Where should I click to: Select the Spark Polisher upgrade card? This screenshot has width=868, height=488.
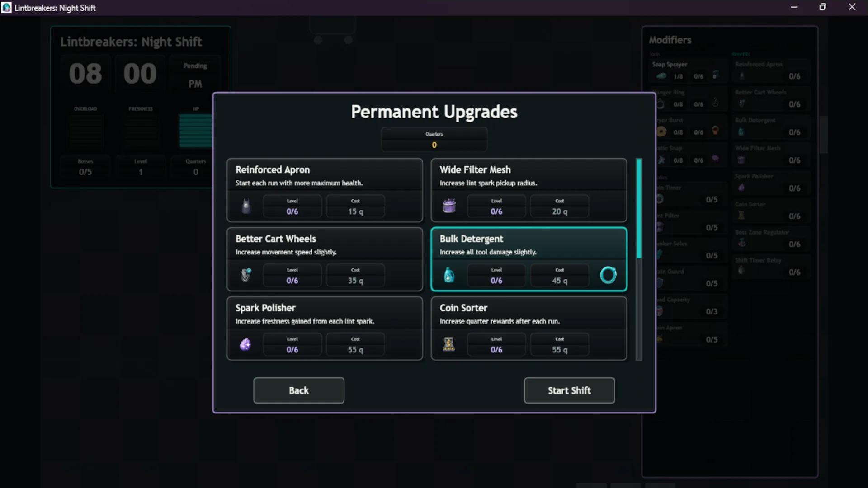click(x=325, y=328)
